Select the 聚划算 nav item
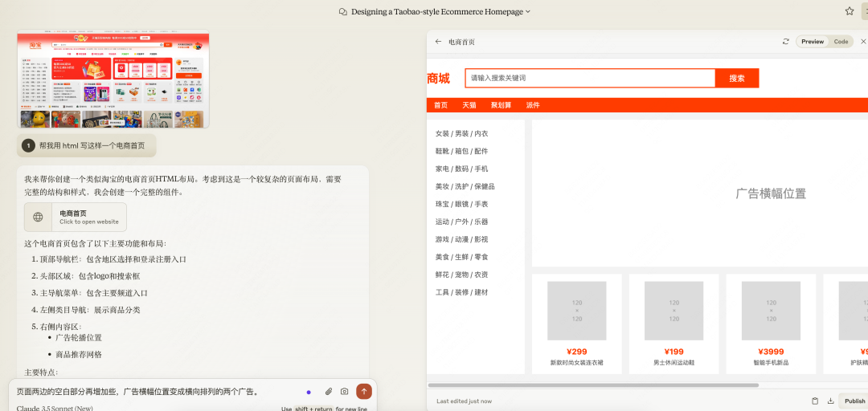The width and height of the screenshot is (868, 411). [x=501, y=105]
